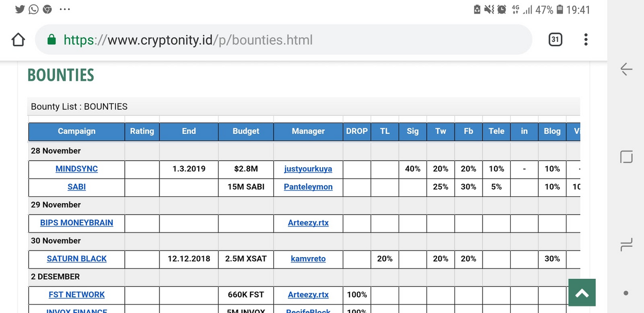Screen dimensions: 644x313
Task: Click the Budget column header
Action: click(x=246, y=131)
